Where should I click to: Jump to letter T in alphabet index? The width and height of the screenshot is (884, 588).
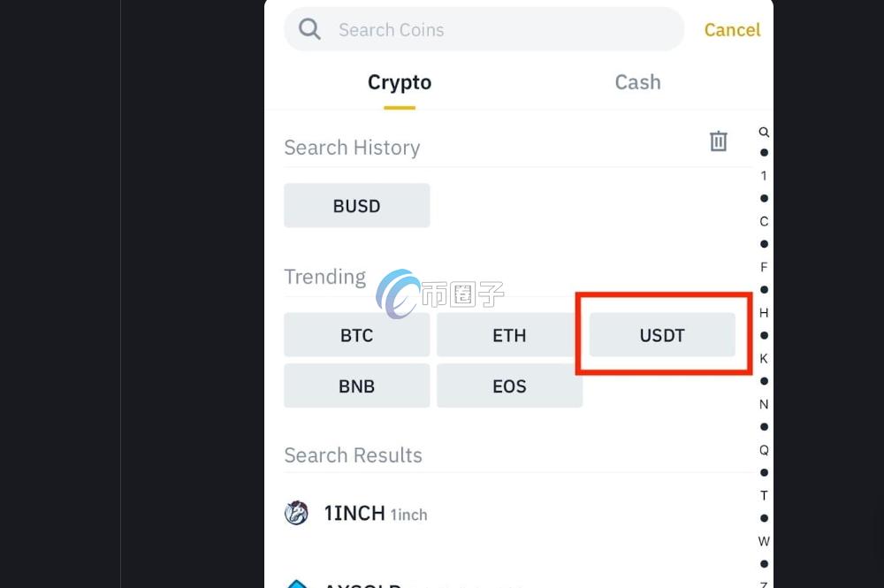pyautogui.click(x=764, y=495)
